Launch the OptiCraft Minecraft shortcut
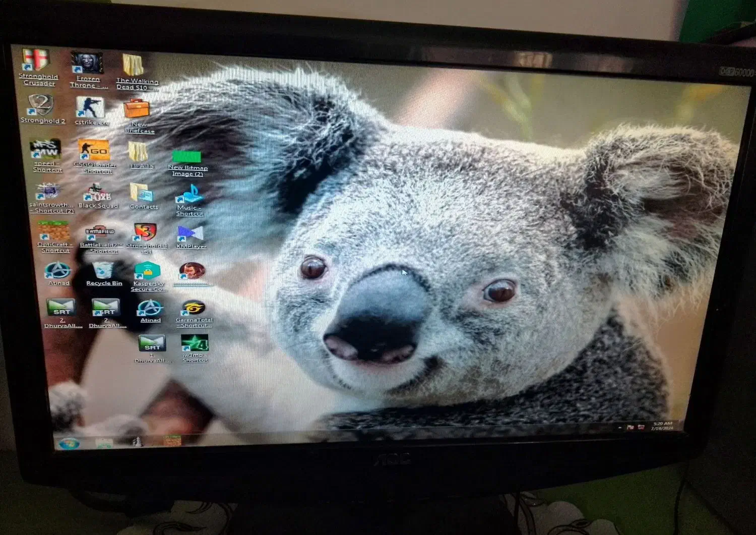The image size is (756, 535). coord(54,231)
